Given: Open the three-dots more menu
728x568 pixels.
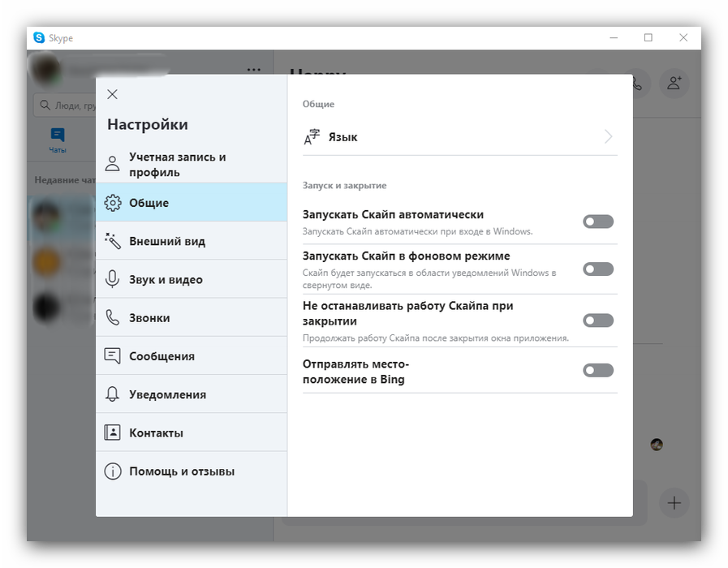Looking at the screenshot, I should tap(253, 70).
